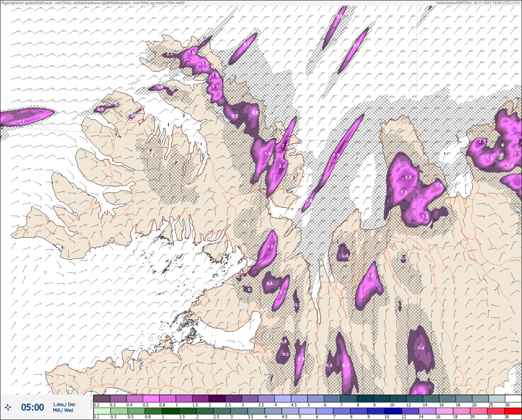The height and width of the screenshot is (420, 522).
Task: Click the '1.des./ Dec' date text
Action: pos(64,404)
